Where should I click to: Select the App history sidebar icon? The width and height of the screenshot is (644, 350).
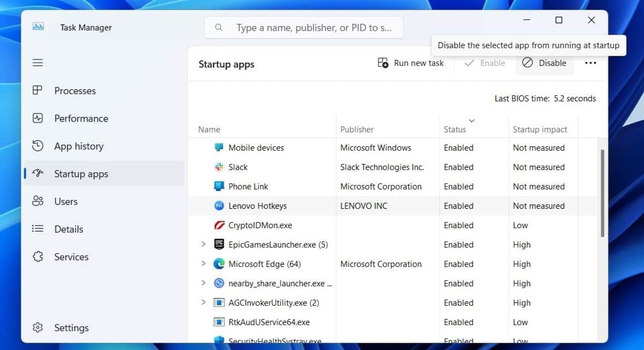pos(38,146)
